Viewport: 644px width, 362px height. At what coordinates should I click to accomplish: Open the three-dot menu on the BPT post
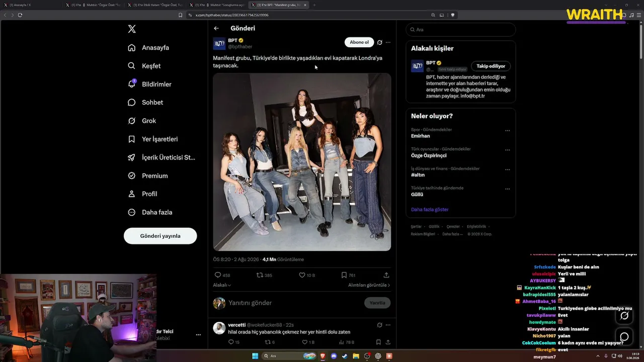tap(388, 42)
